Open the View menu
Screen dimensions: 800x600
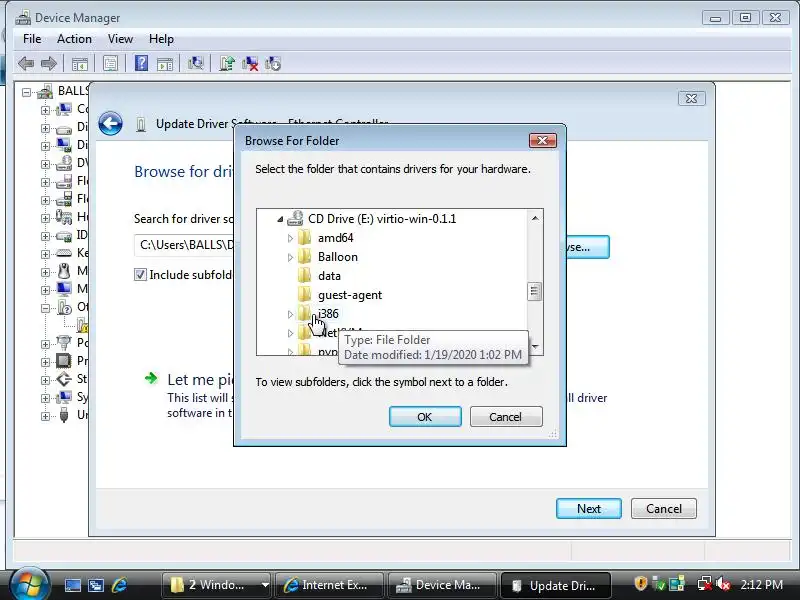pos(120,39)
